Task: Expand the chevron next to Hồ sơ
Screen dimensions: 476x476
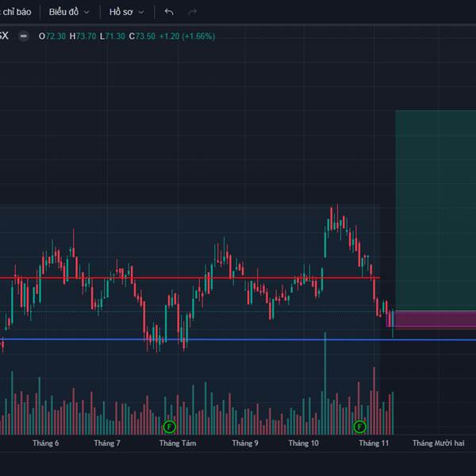Action: coord(141,13)
